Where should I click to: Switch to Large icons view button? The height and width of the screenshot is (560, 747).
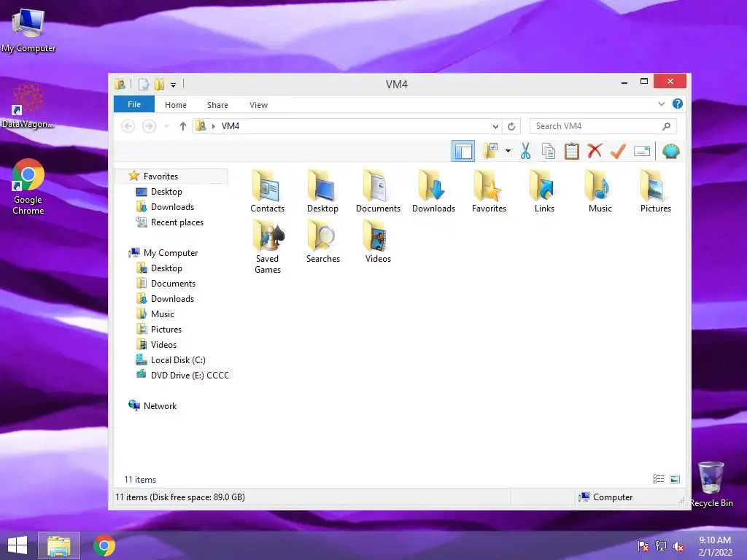[x=675, y=479]
